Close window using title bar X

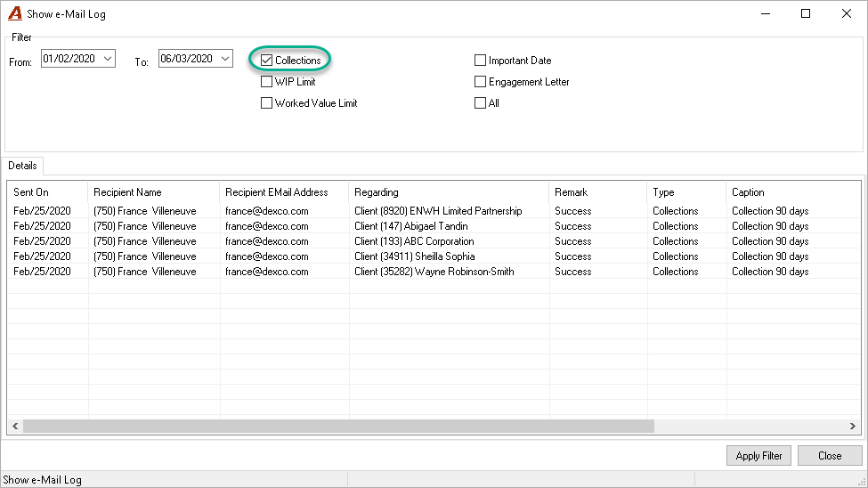point(847,13)
